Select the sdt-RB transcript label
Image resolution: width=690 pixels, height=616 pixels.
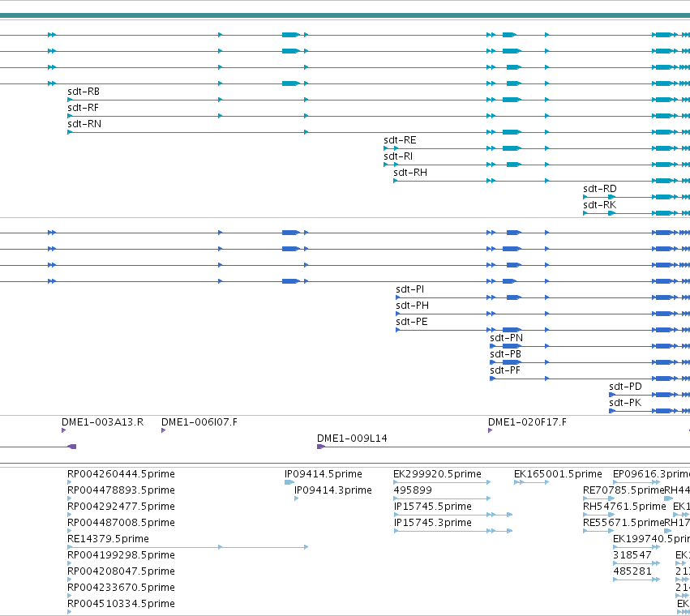84,92
